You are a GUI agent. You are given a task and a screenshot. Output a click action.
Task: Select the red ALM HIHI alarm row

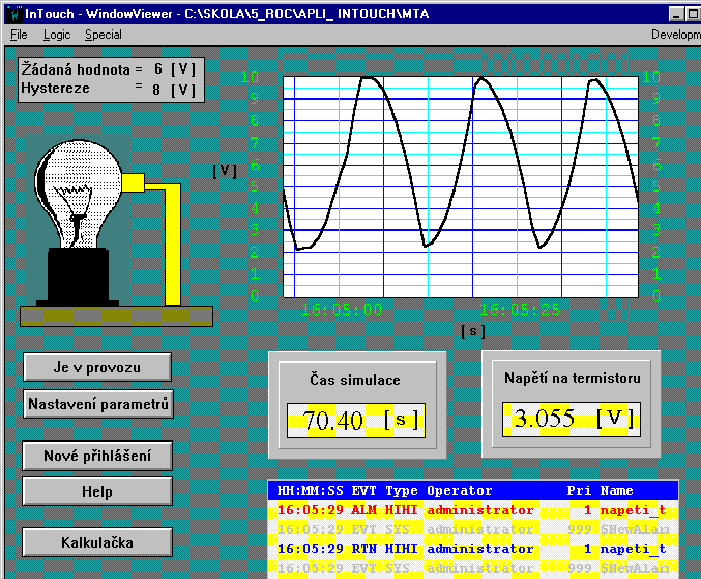(472, 510)
